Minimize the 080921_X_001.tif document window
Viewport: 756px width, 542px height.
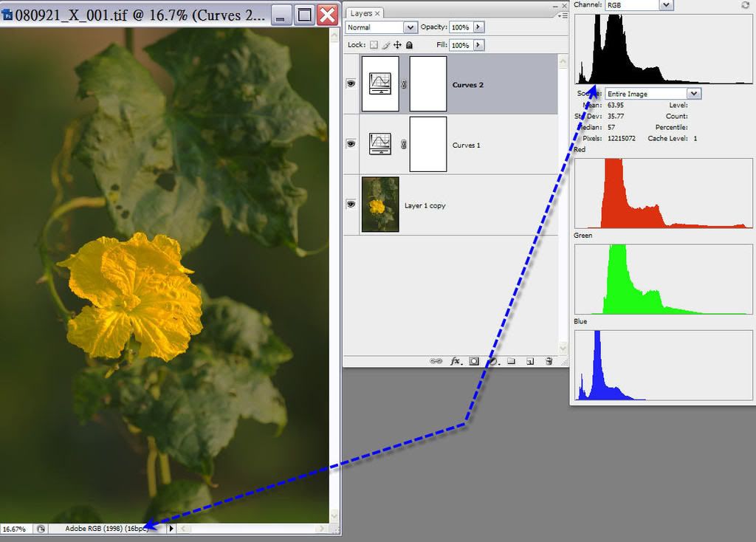pos(281,15)
